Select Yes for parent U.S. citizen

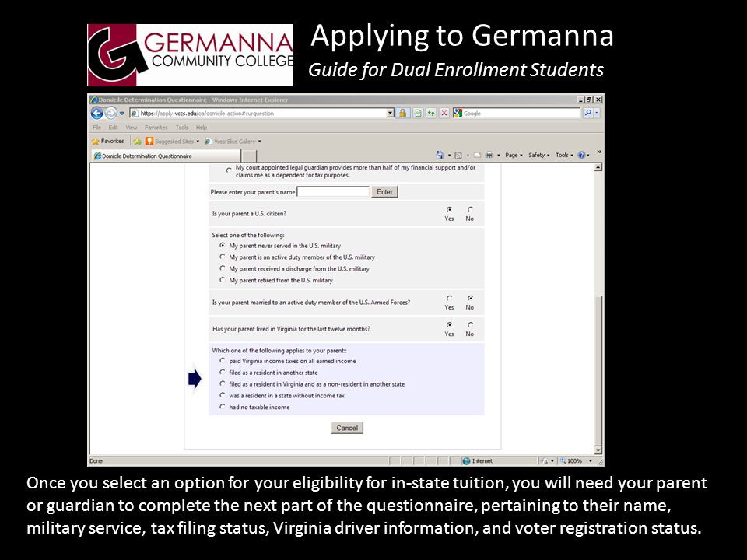pos(449,209)
